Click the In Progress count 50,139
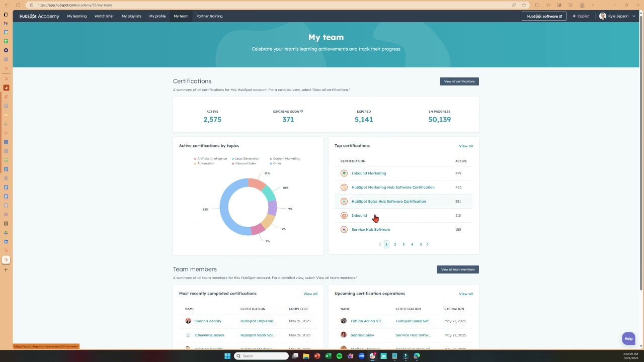The height and width of the screenshot is (362, 644). click(439, 120)
